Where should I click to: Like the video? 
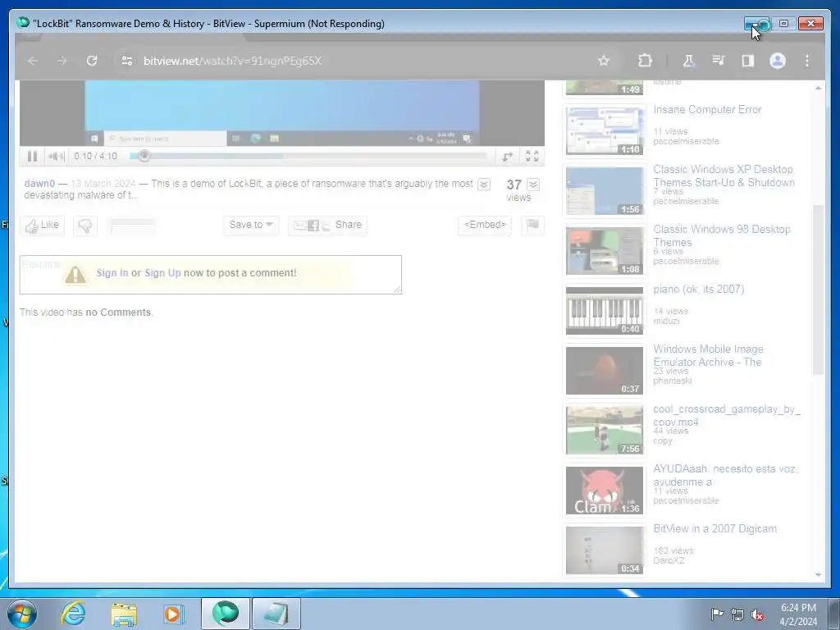point(43,226)
